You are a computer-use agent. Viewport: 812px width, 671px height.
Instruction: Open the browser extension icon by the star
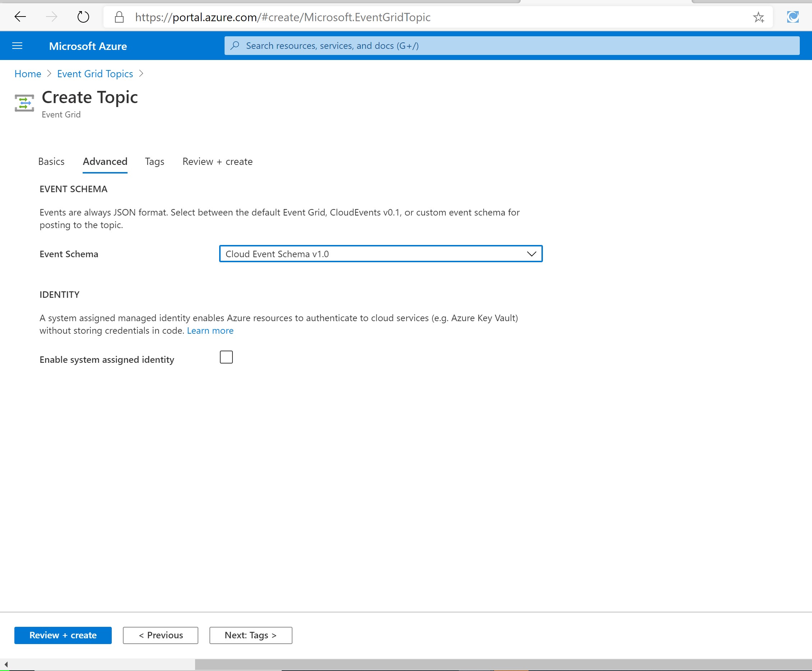click(x=793, y=17)
